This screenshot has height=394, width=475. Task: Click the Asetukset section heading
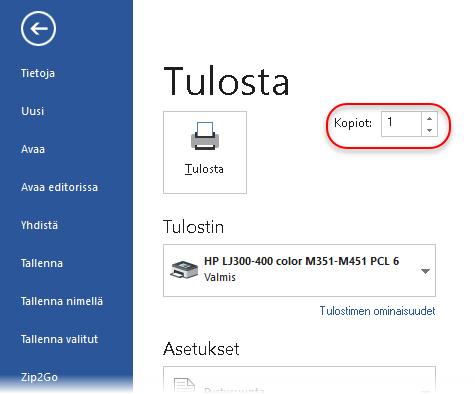tap(201, 349)
